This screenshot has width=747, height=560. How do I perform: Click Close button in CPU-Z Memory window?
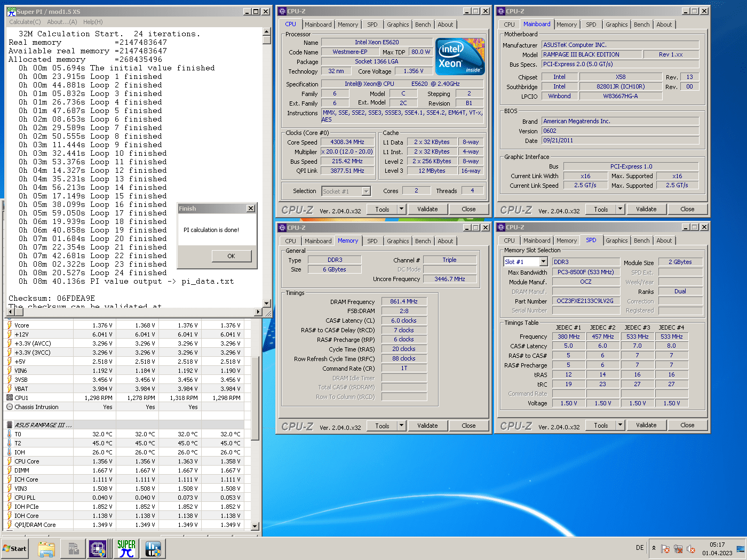pos(468,426)
